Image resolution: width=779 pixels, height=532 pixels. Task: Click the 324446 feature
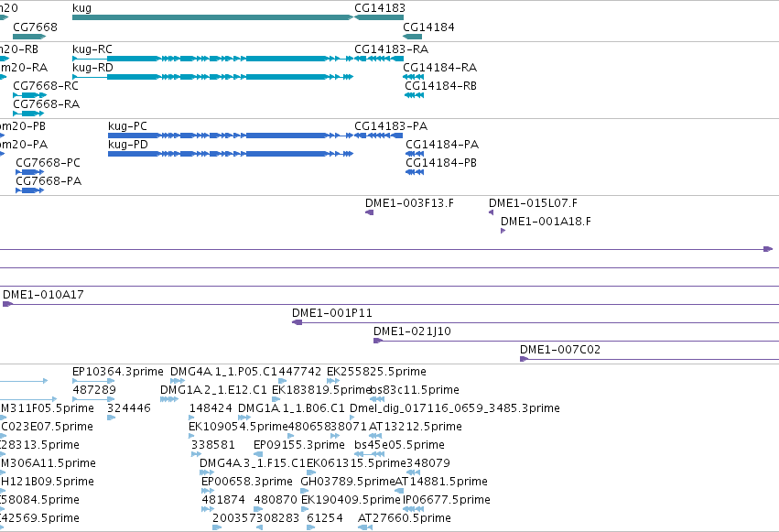coord(112,418)
